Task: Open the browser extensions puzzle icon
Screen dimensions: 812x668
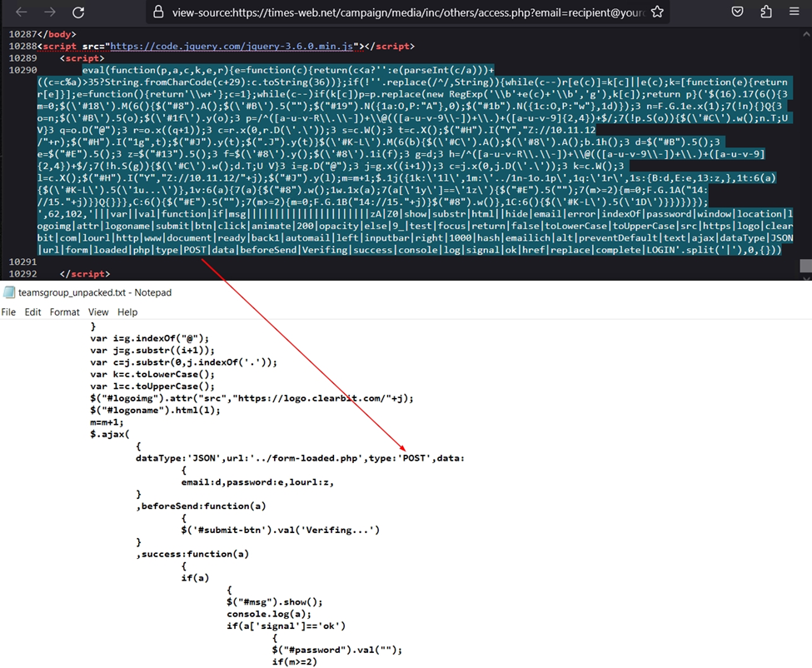Action: pos(766,12)
